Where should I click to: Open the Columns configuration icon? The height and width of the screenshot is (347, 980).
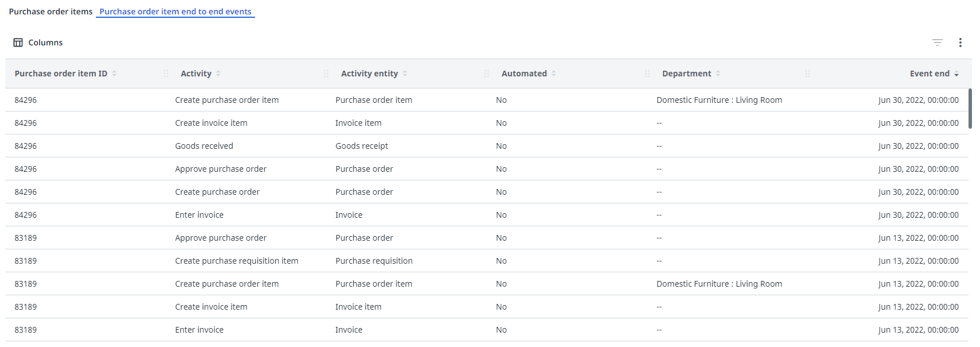pyautogui.click(x=18, y=43)
